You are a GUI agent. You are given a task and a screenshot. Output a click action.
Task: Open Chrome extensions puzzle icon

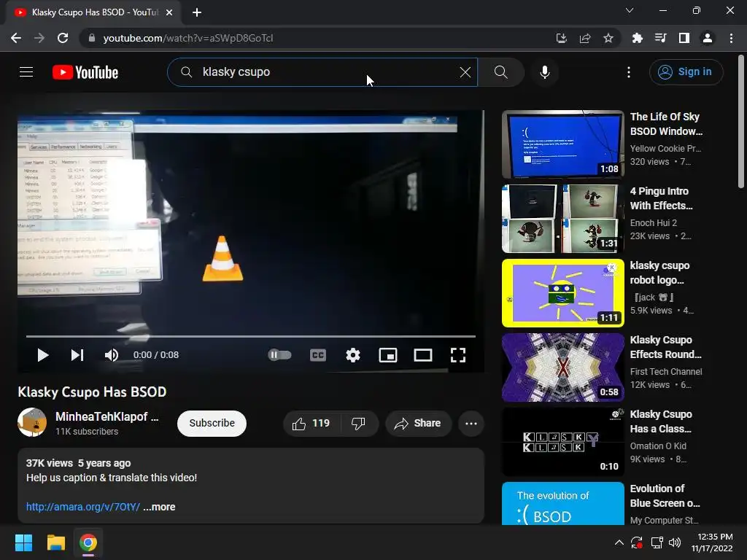point(637,38)
